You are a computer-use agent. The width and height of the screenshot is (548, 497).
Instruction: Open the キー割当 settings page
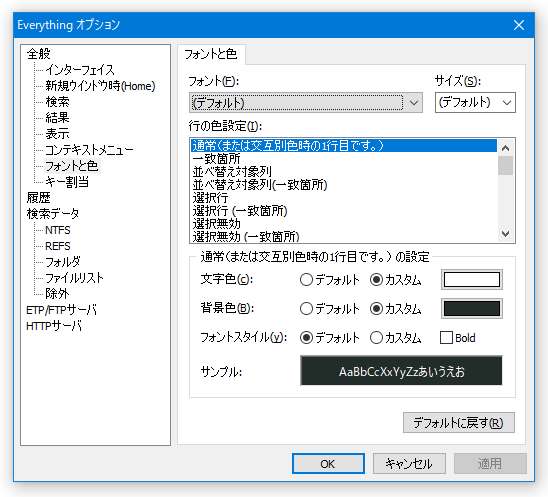click(x=67, y=182)
